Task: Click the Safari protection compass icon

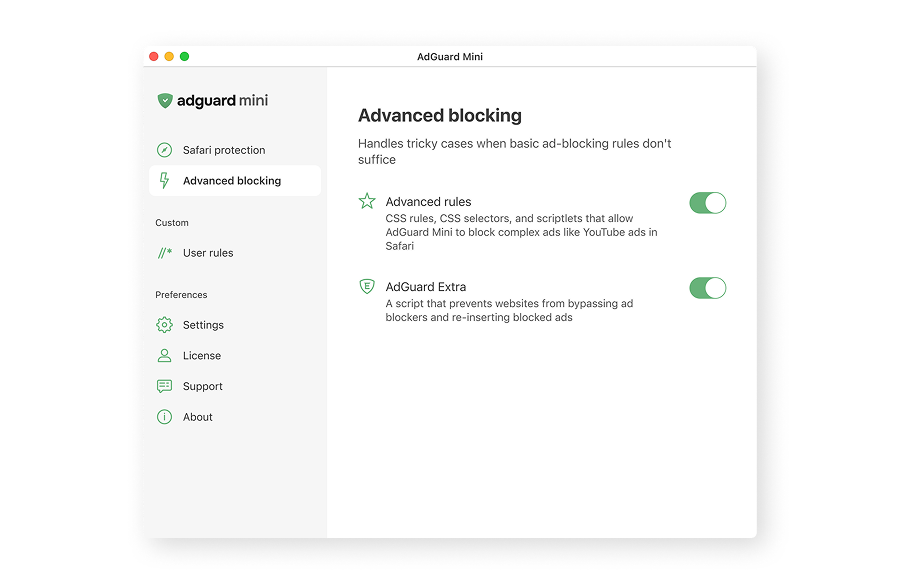Action: (x=165, y=150)
